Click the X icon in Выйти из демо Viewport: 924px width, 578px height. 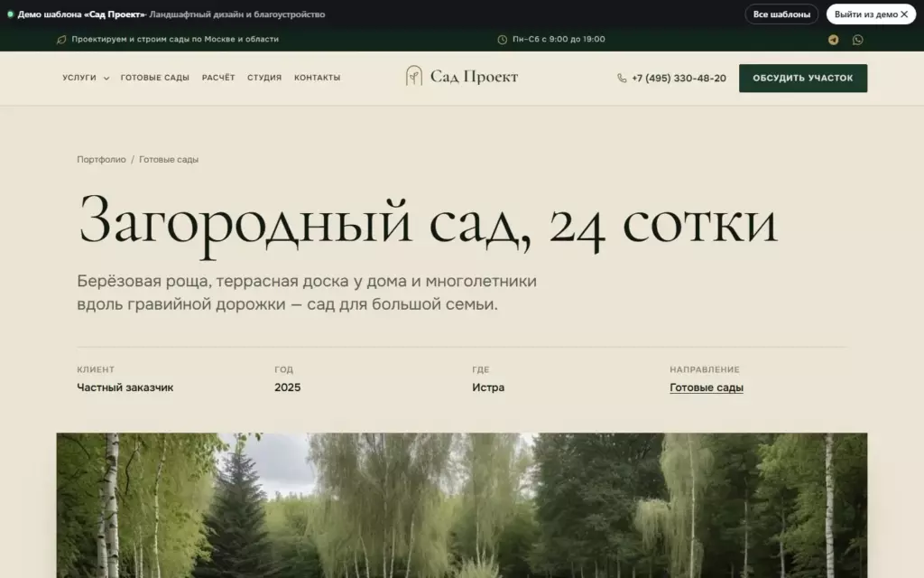[x=904, y=14]
